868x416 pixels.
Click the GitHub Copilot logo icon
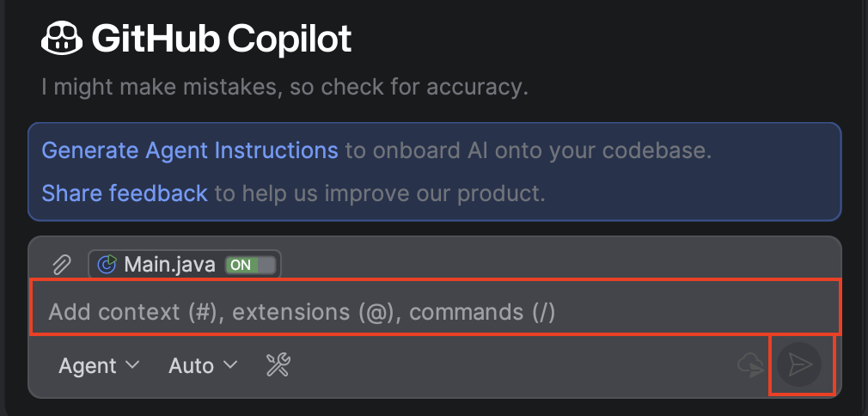click(x=62, y=39)
